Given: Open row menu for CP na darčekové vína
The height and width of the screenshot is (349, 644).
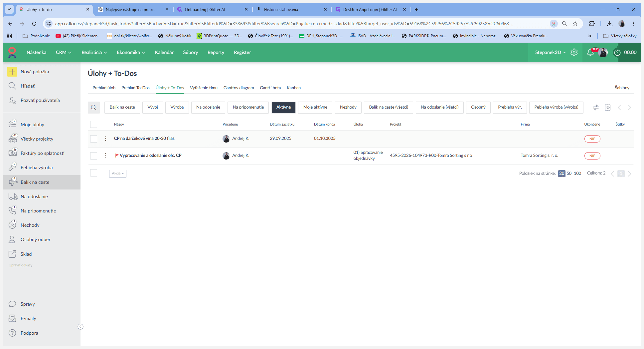Looking at the screenshot, I should click(106, 139).
